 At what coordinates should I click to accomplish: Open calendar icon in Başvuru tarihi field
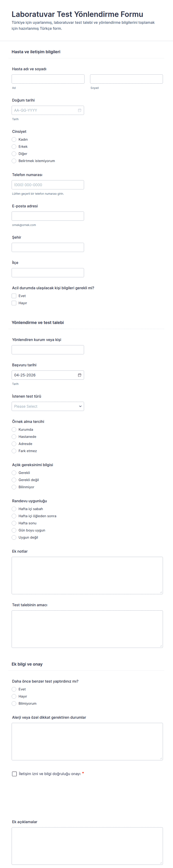pyautogui.click(x=80, y=375)
